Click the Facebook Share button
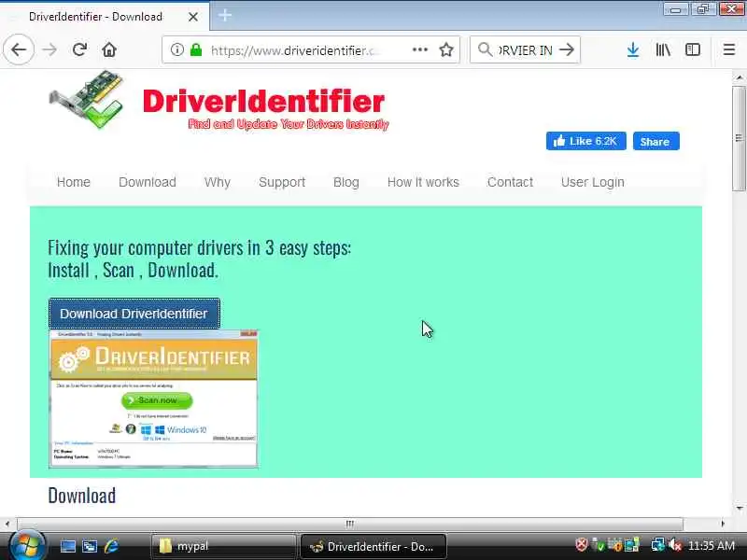 656,141
